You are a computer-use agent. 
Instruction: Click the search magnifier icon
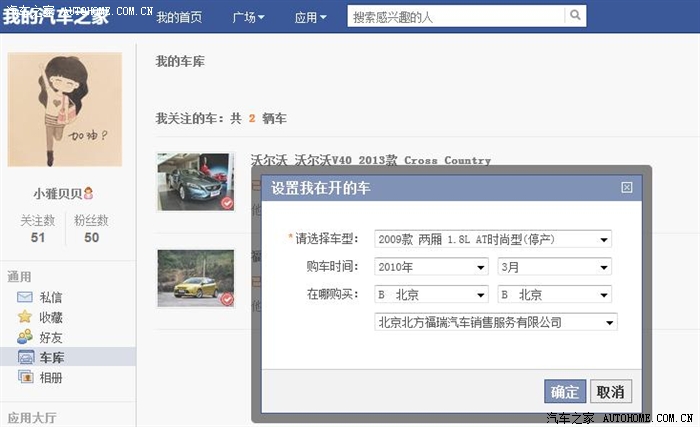(575, 16)
